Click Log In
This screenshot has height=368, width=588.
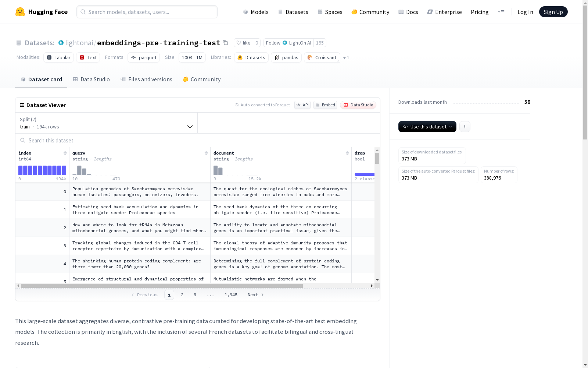click(x=525, y=12)
